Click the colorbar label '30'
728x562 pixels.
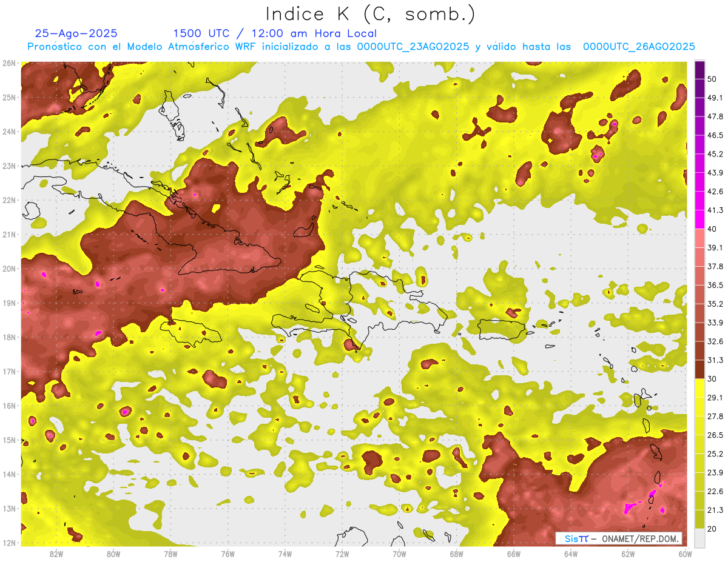tap(712, 379)
